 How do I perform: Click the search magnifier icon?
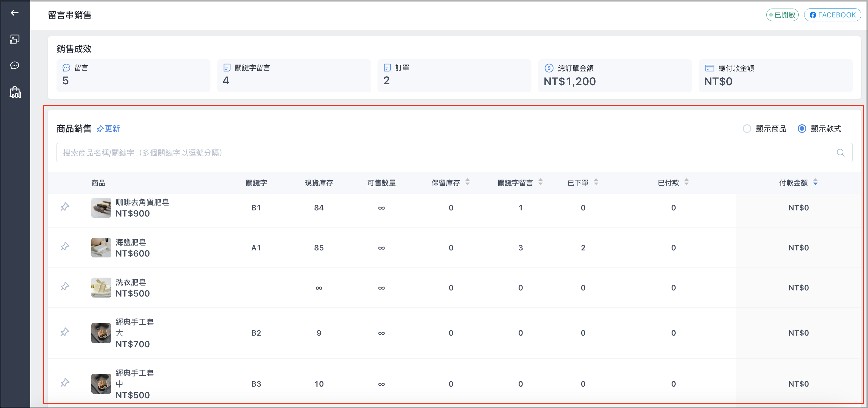pyautogui.click(x=841, y=153)
